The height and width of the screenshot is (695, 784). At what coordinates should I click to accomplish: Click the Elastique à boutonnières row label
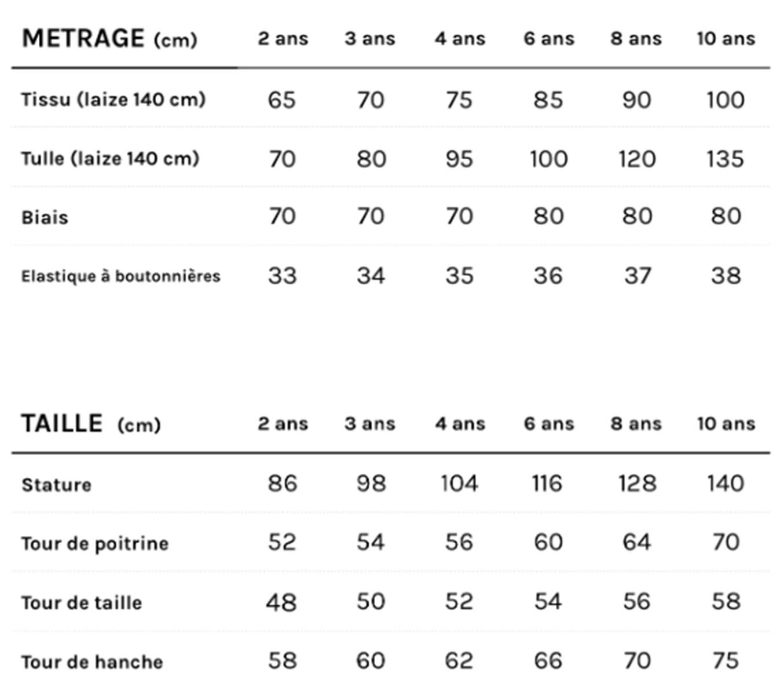[x=120, y=276]
